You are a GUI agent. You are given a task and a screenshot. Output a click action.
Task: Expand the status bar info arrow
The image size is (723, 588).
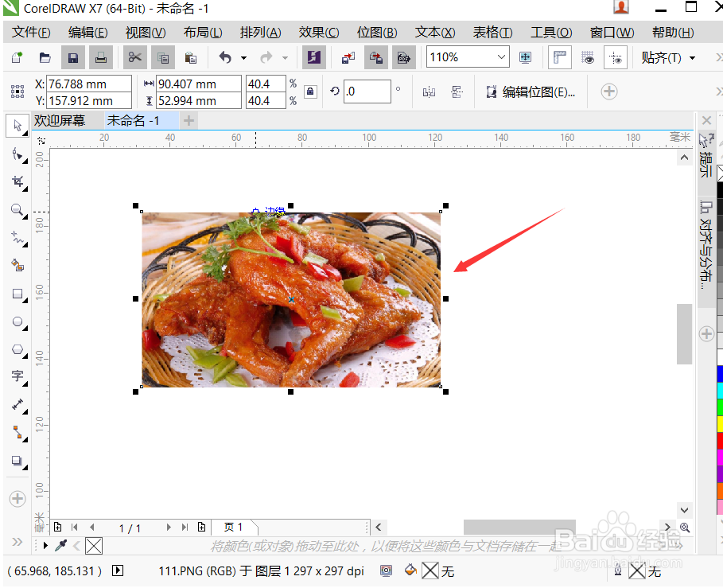pyautogui.click(x=118, y=570)
